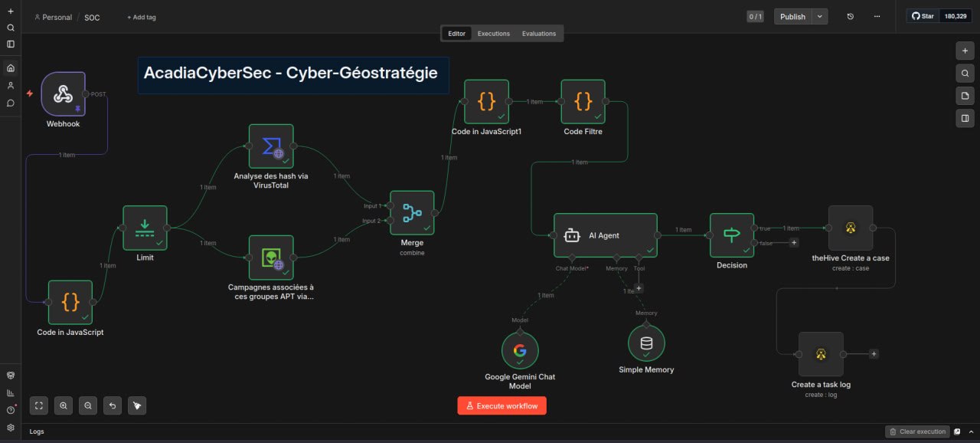Select the Limit node icon
980x443 pixels.
coord(145,228)
